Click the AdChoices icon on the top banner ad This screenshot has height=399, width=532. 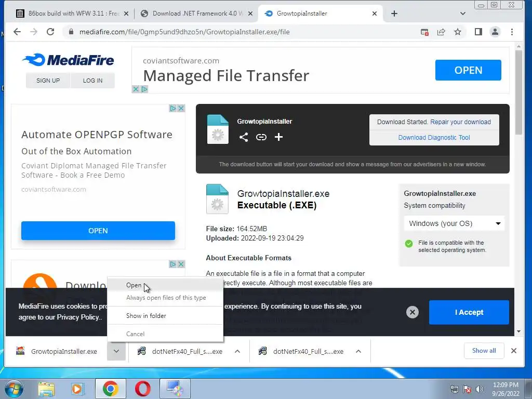click(144, 89)
